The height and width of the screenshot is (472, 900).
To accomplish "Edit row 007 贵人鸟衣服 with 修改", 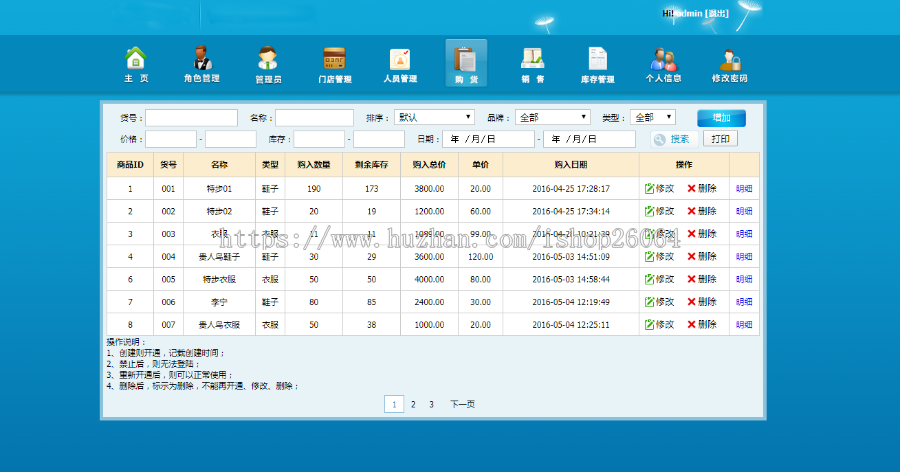I will (x=659, y=324).
